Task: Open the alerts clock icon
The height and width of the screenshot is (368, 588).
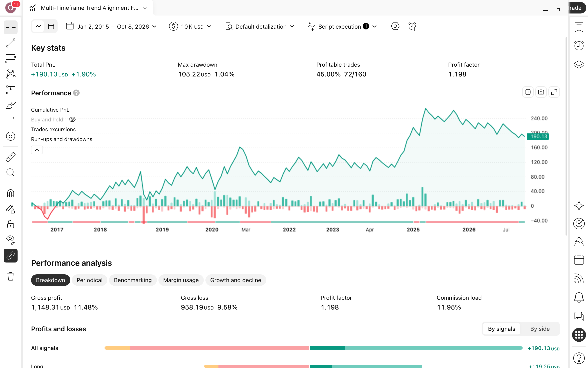Action: [x=579, y=46]
